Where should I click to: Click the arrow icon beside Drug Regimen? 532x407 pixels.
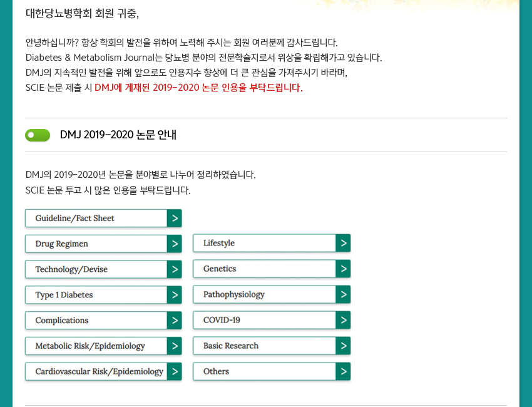click(175, 244)
